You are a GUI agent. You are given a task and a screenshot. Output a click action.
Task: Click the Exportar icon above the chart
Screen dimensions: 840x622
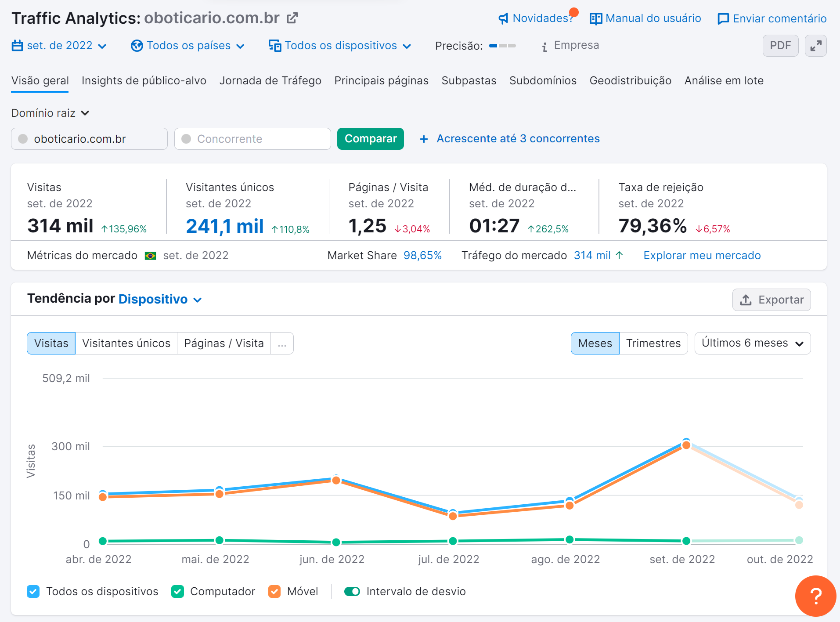point(746,300)
